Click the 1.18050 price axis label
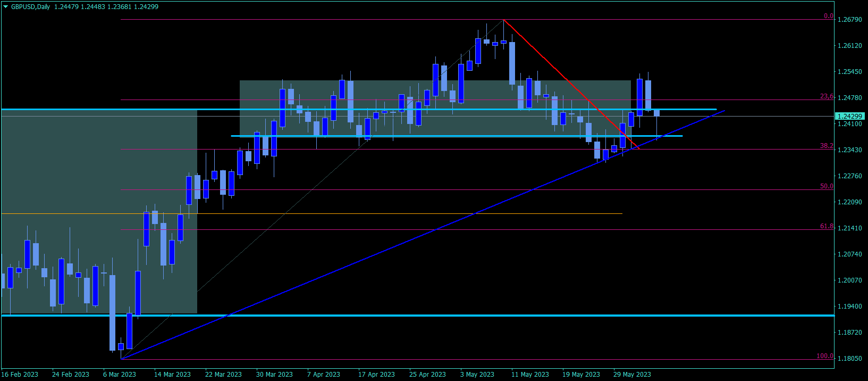 point(850,359)
